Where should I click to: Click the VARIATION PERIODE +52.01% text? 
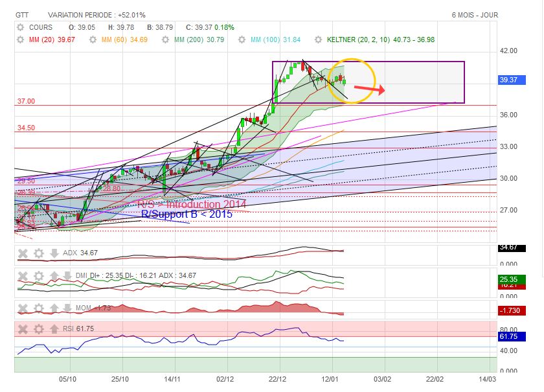coord(96,16)
